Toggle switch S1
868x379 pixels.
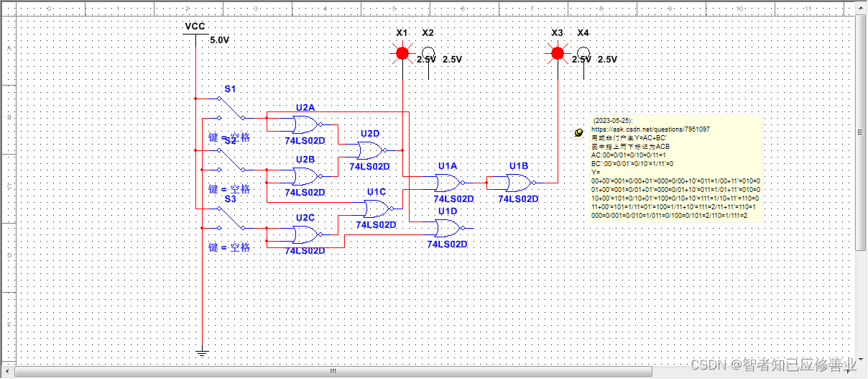point(230,108)
